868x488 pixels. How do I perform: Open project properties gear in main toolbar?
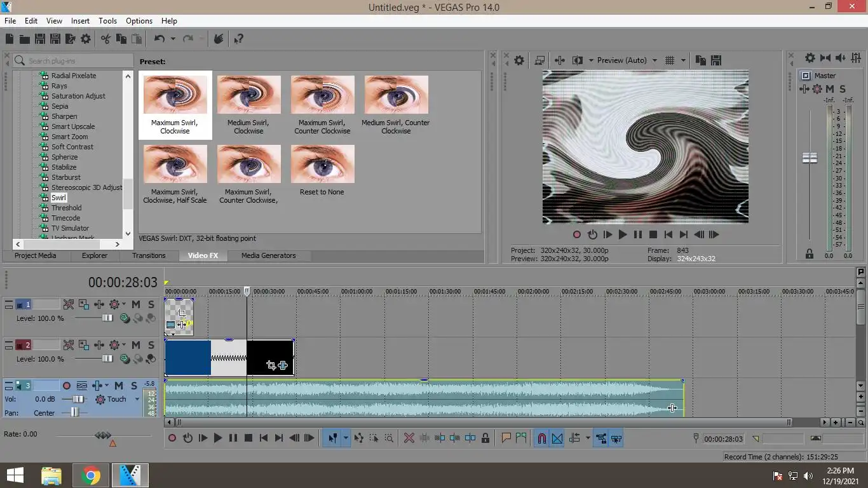point(86,39)
